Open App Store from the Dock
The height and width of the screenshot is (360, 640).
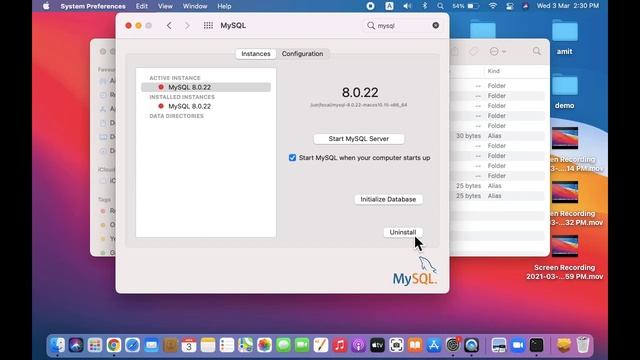pyautogui.click(x=433, y=345)
